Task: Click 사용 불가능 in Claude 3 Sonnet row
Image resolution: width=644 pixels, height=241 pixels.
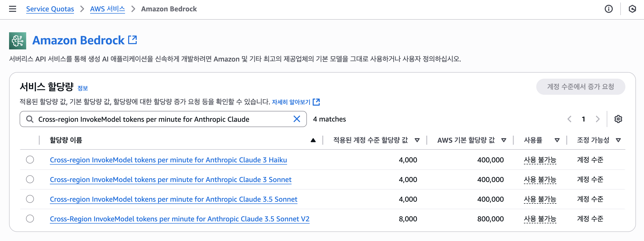Action: 540,179
